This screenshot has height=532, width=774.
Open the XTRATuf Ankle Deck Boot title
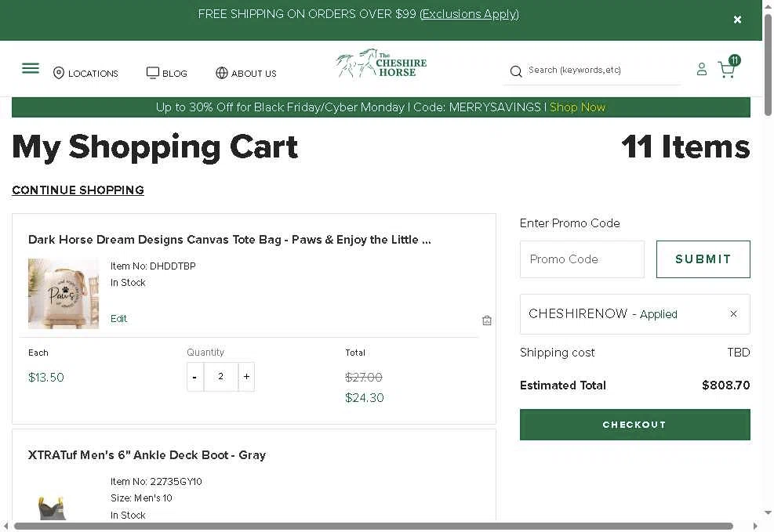pyautogui.click(x=147, y=455)
